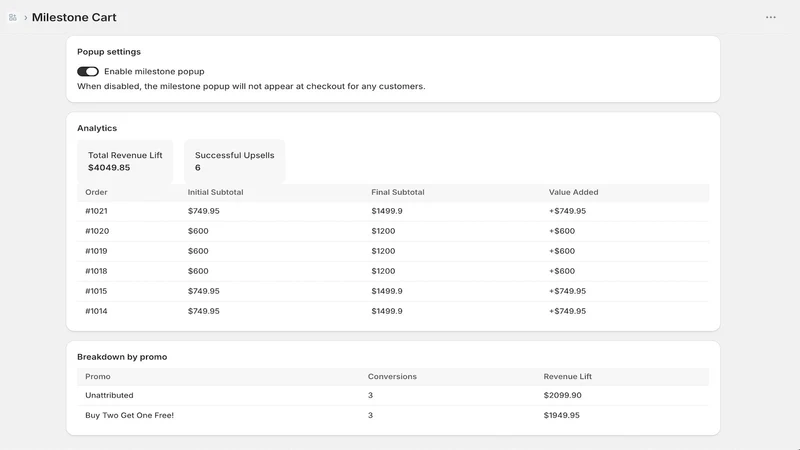Image resolution: width=800 pixels, height=450 pixels.
Task: Select the Unattributed promo row
Action: tap(393, 395)
